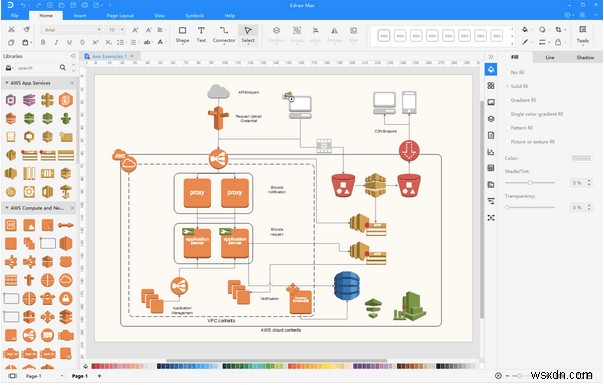
Task: Increase Shade/Tint percentage stepper
Action: [589, 181]
